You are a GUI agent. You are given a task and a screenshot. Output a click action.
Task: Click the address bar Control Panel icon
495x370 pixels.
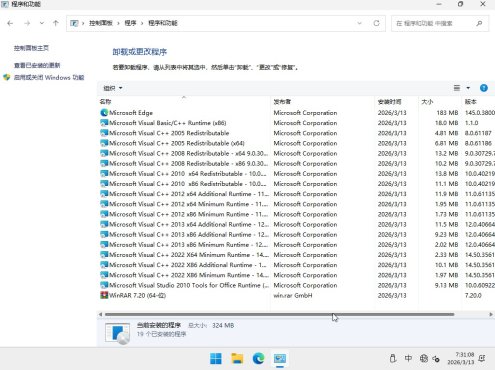[74, 23]
